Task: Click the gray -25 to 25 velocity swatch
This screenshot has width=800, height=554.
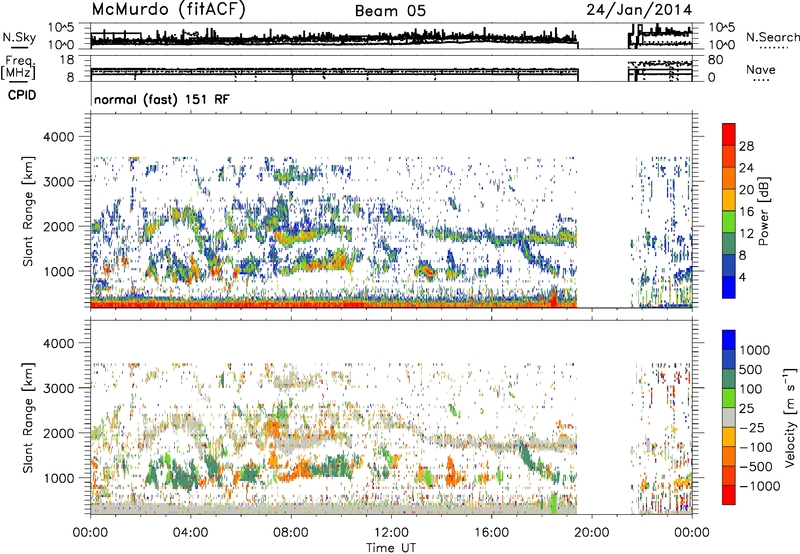Action: (x=729, y=417)
